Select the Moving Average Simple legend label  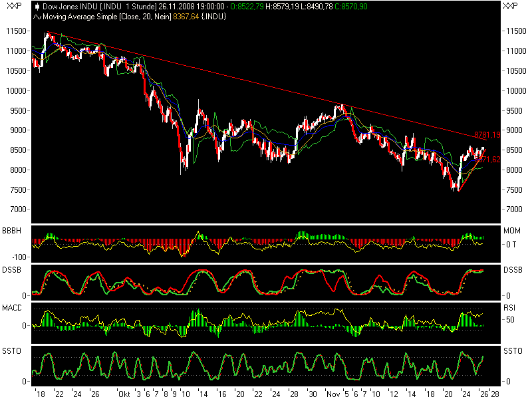tap(106, 17)
